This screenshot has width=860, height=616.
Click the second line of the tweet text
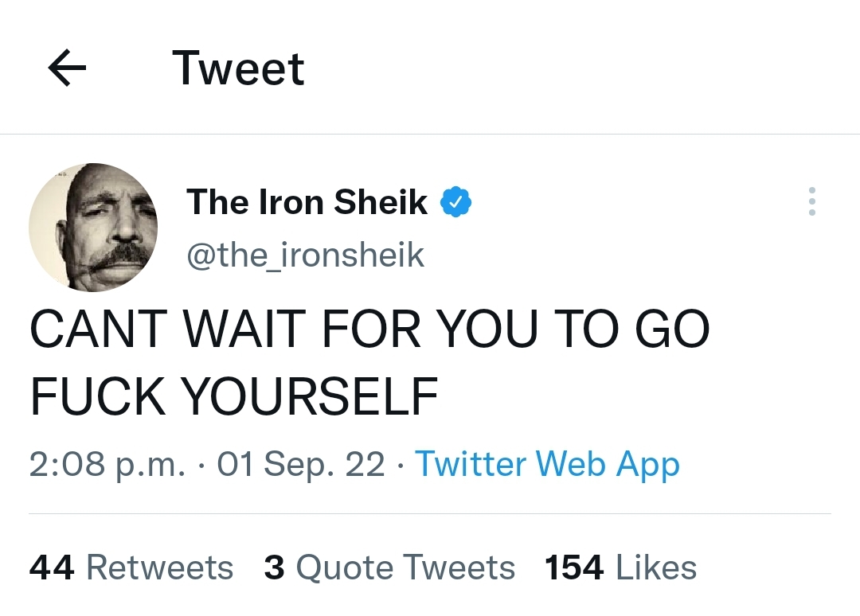pos(234,396)
